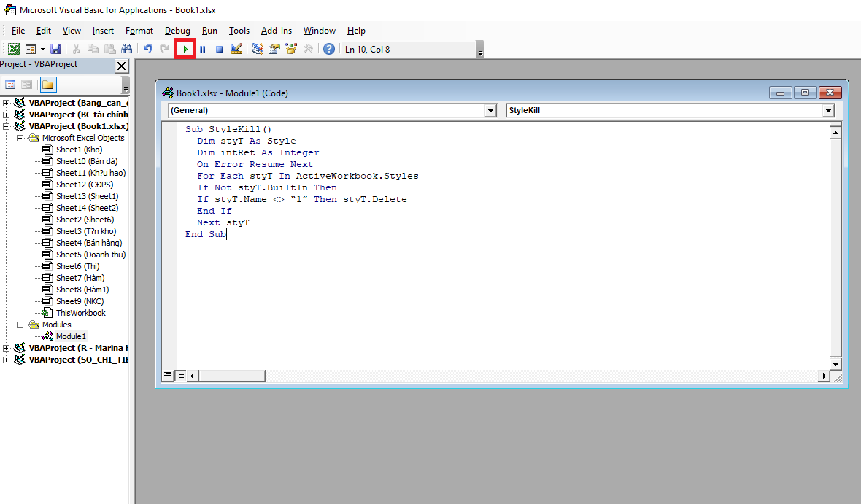Switch to Microsoft Excel via green icon

tap(13, 49)
